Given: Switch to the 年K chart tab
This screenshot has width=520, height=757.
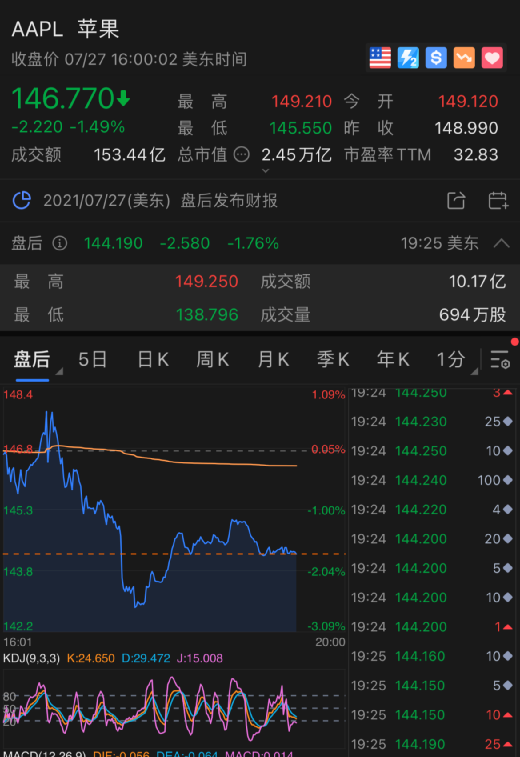Looking at the screenshot, I should (x=393, y=360).
